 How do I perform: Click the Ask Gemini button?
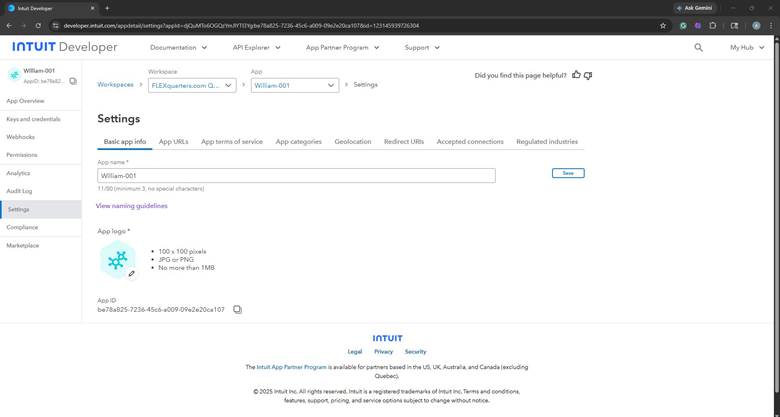tap(695, 8)
